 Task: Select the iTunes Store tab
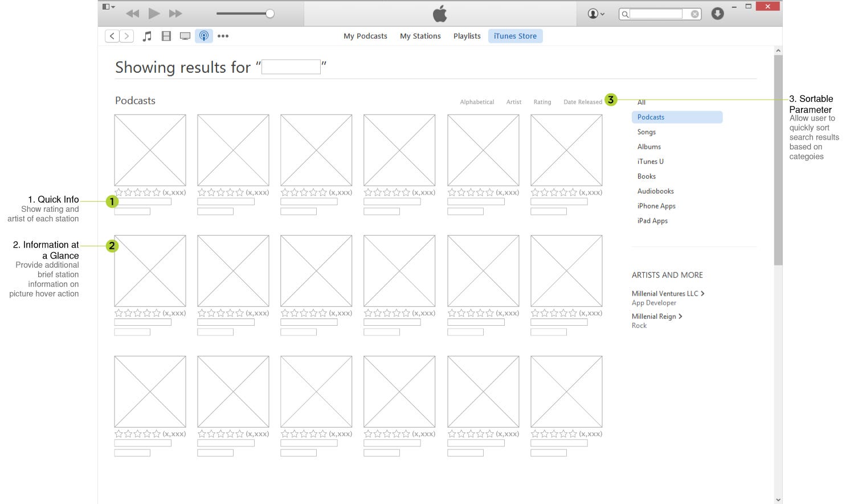[515, 36]
